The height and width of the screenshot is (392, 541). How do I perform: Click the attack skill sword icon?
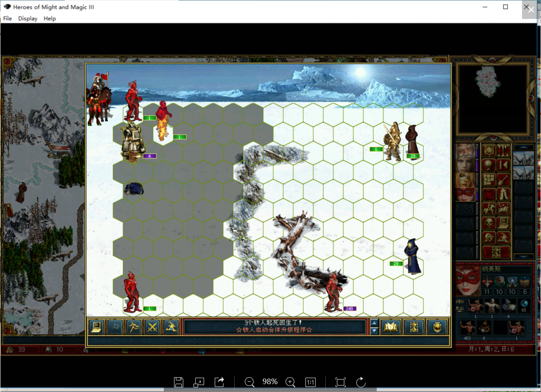[x=487, y=282]
